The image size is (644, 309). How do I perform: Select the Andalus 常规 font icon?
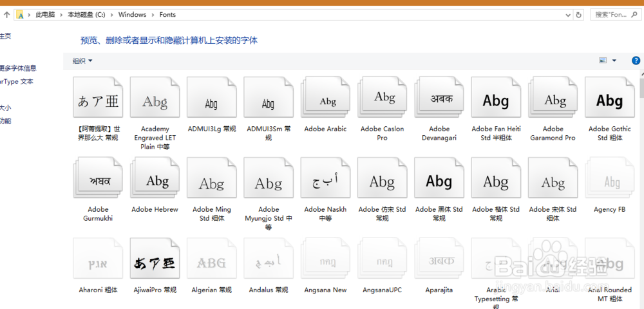click(268, 259)
